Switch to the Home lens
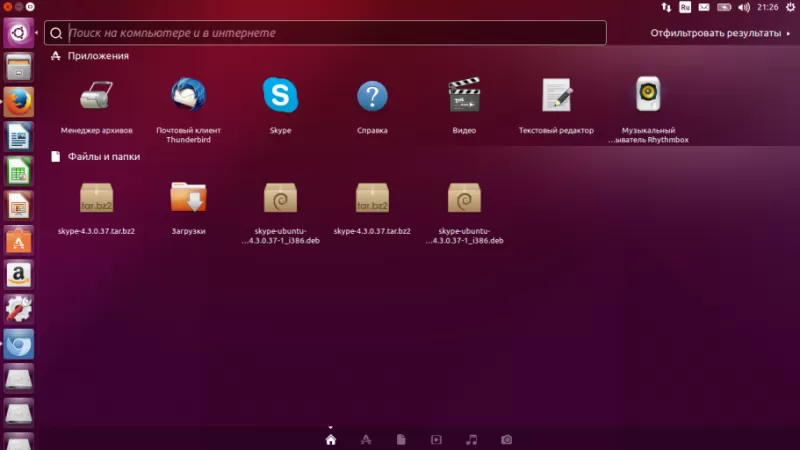 tap(331, 439)
